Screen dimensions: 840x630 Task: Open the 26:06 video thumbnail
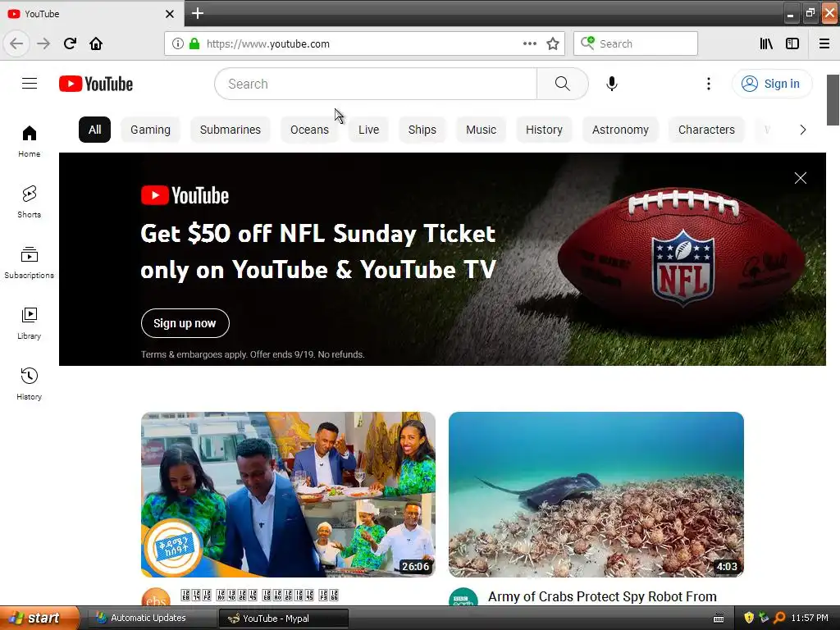click(x=288, y=494)
